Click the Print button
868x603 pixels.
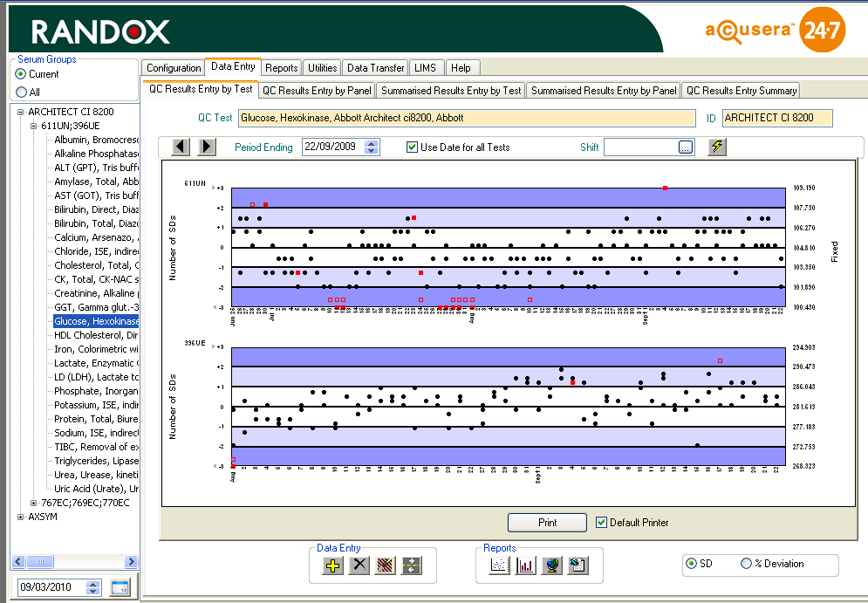547,522
